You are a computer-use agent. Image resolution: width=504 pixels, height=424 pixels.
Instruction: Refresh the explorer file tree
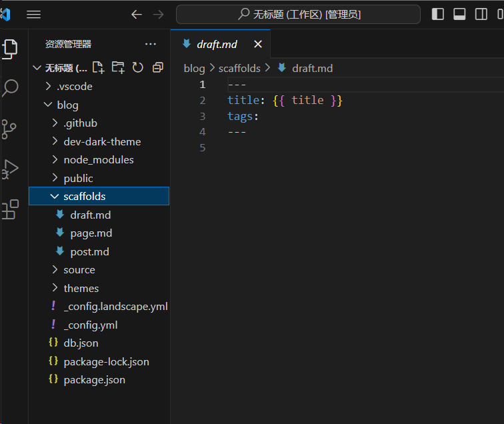pos(138,67)
